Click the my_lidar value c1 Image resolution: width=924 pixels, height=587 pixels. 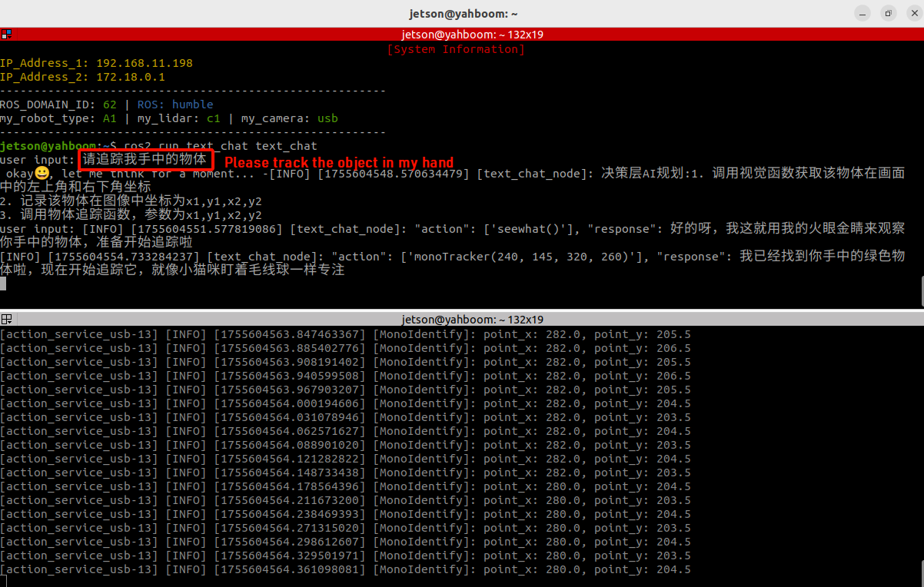tap(213, 118)
